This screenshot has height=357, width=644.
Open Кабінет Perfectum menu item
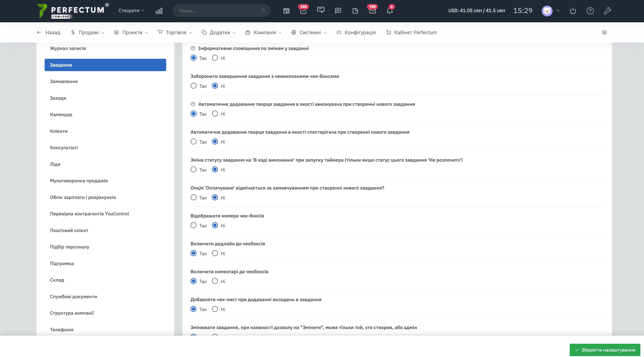[411, 32]
